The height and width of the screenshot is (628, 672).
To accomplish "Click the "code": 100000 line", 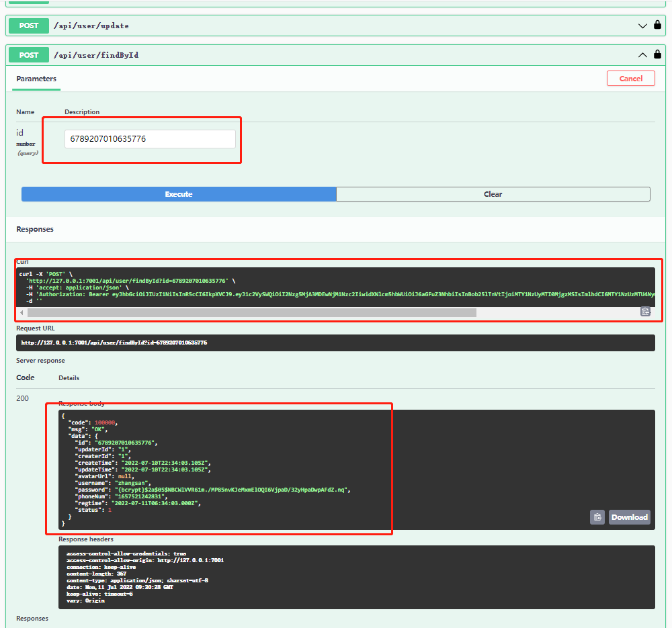I will coord(93,422).
